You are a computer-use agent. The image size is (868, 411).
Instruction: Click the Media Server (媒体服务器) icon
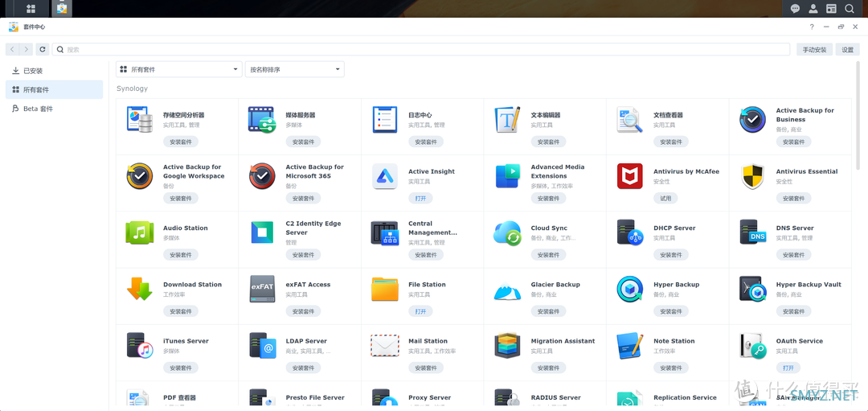click(262, 120)
